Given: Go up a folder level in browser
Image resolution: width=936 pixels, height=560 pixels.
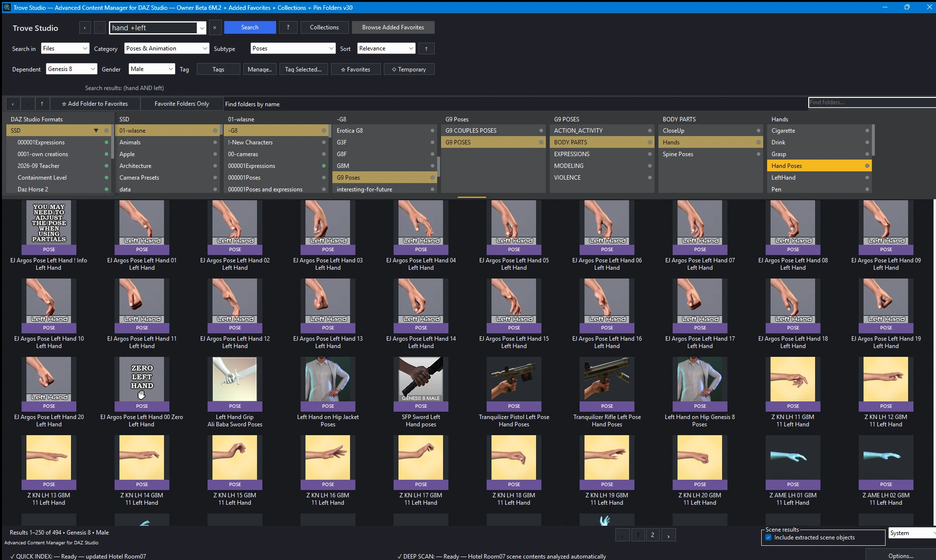Looking at the screenshot, I should click(42, 104).
